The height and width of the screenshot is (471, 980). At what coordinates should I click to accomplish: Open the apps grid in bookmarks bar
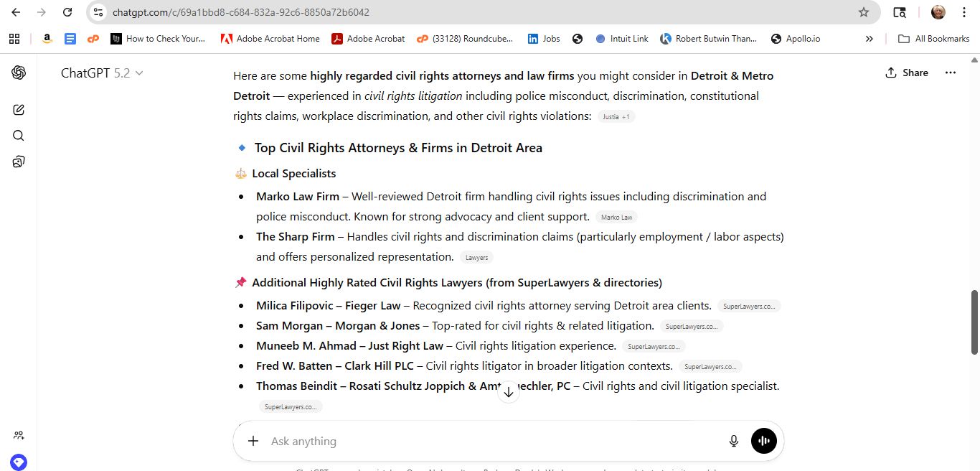point(14,39)
